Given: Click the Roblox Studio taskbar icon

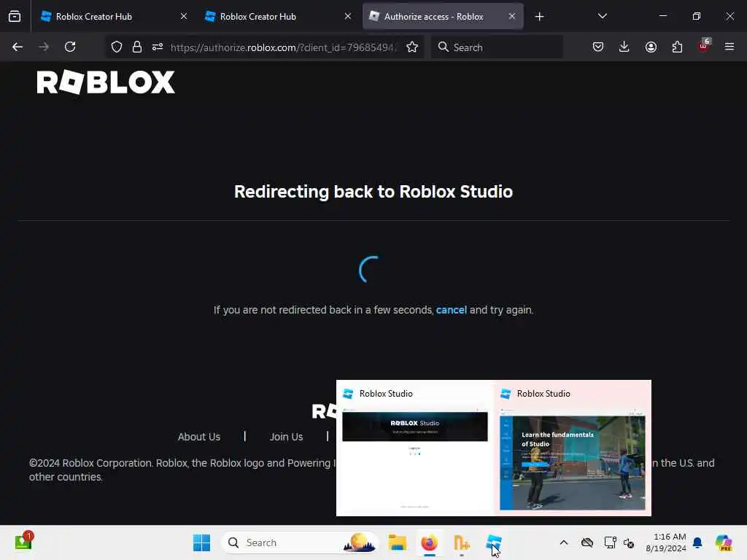Looking at the screenshot, I should pos(494,542).
